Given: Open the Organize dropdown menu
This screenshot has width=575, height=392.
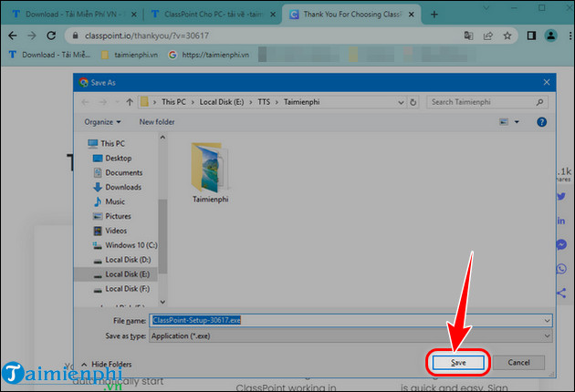Looking at the screenshot, I should pos(102,121).
